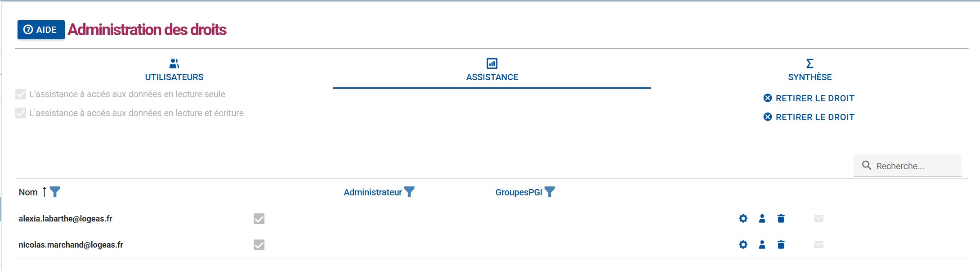Click the mail icon for nicolas.marchand@logeas.fr
Viewport: 980px width, 271px height.
pos(819,245)
